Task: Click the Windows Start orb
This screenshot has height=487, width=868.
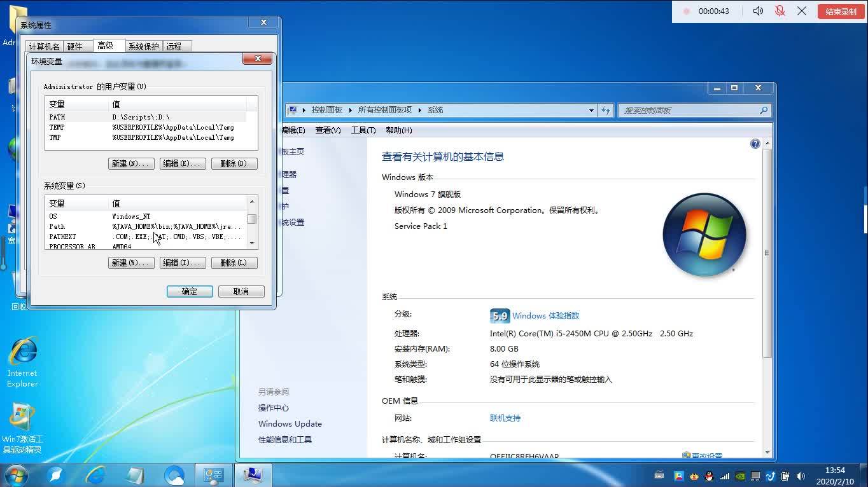Action: click(x=15, y=475)
